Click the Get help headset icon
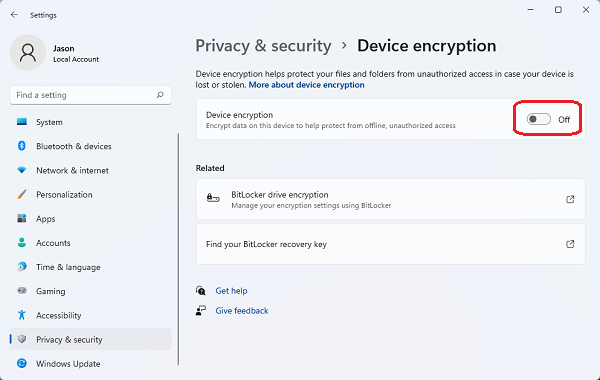Screen dimensions: 600x380 pyautogui.click(x=201, y=290)
